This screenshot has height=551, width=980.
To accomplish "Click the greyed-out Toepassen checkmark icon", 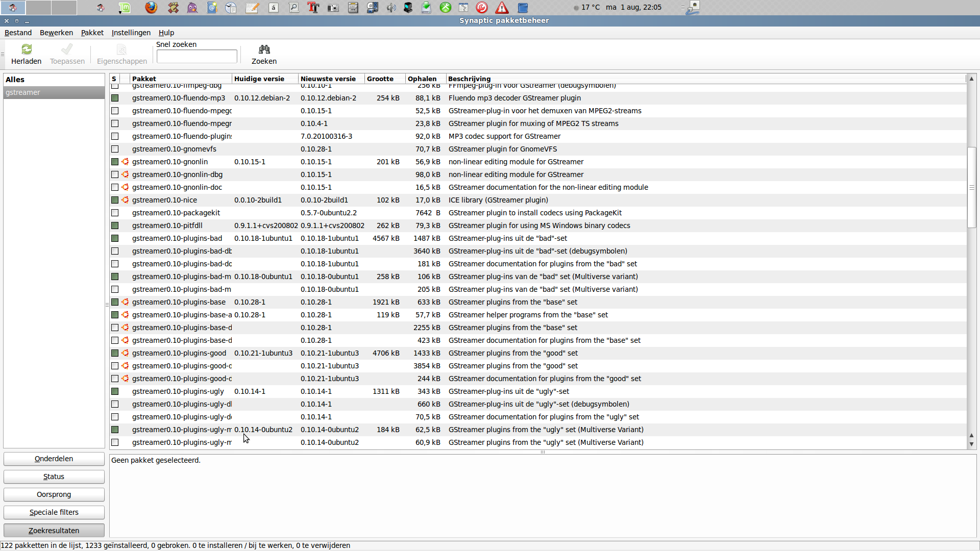I will click(x=67, y=49).
